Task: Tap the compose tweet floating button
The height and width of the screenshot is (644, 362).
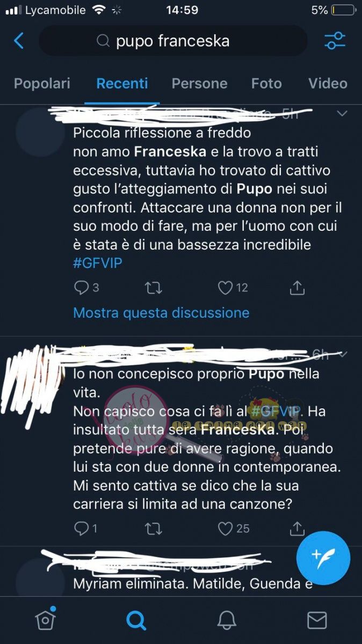Action: point(323,559)
